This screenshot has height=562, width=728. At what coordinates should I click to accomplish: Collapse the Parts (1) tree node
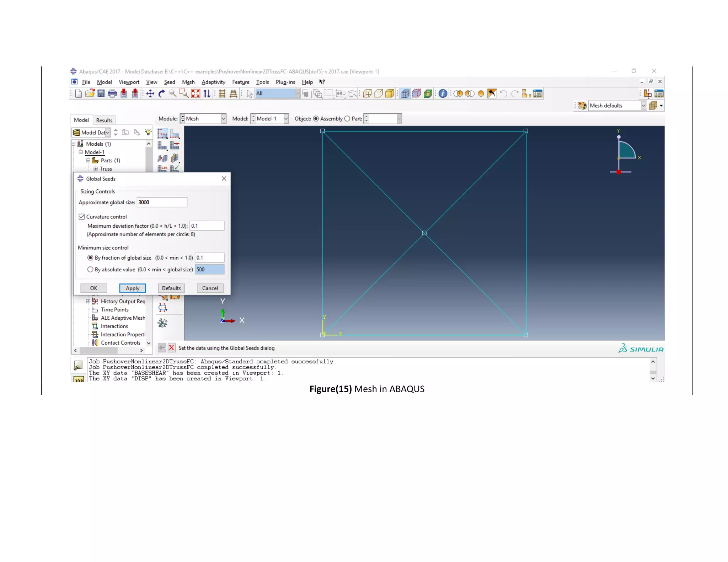coord(88,161)
